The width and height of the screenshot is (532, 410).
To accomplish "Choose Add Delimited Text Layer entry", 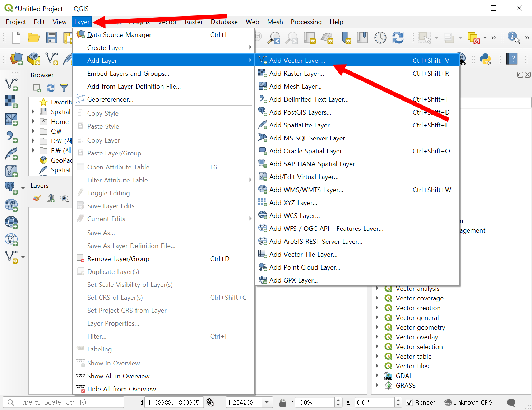I will [x=357, y=99].
